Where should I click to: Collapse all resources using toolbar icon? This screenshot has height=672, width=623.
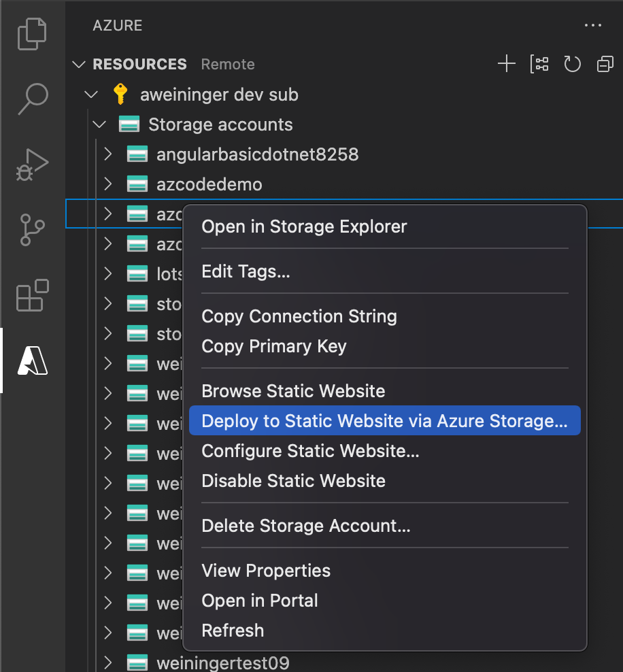click(x=605, y=64)
